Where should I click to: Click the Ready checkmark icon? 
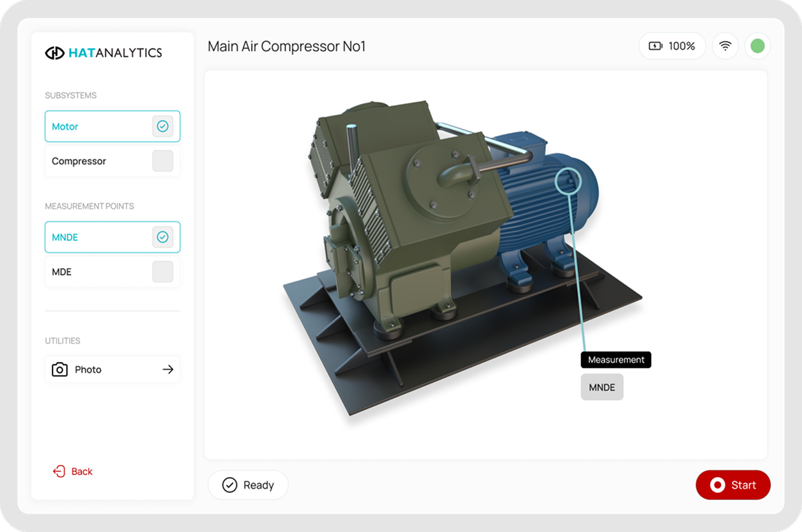click(229, 485)
